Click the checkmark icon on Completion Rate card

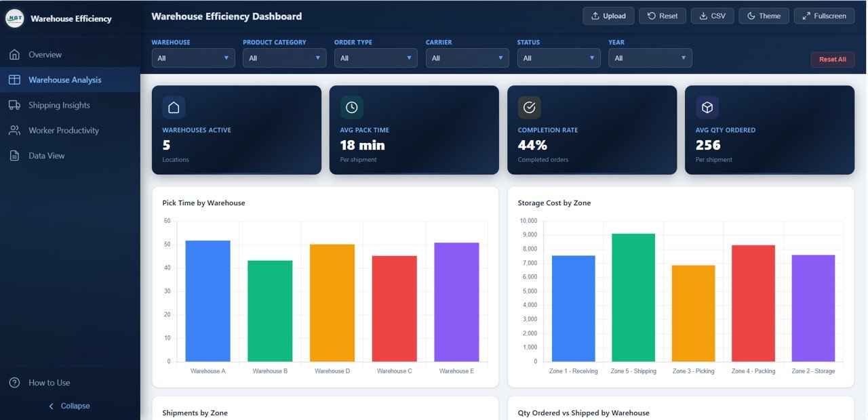point(529,106)
